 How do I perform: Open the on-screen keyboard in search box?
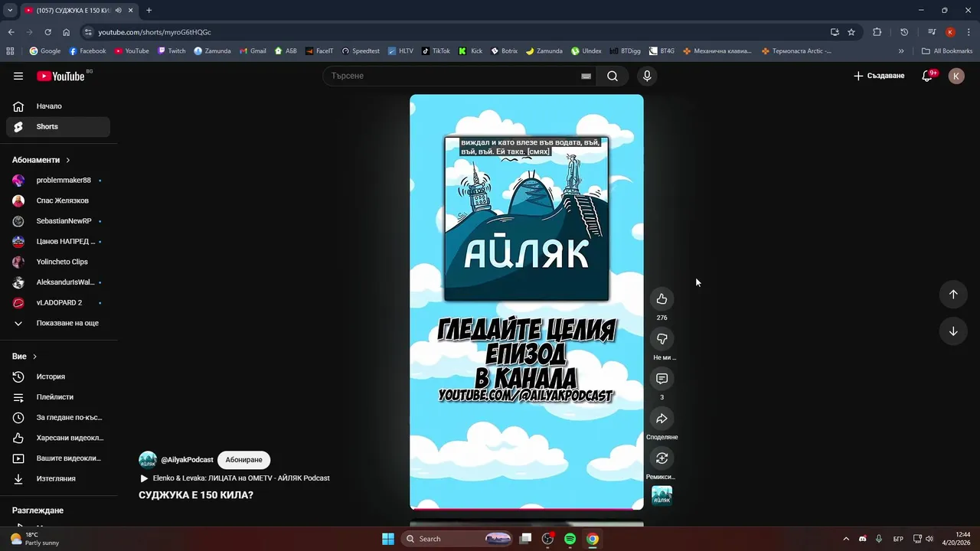pyautogui.click(x=586, y=76)
